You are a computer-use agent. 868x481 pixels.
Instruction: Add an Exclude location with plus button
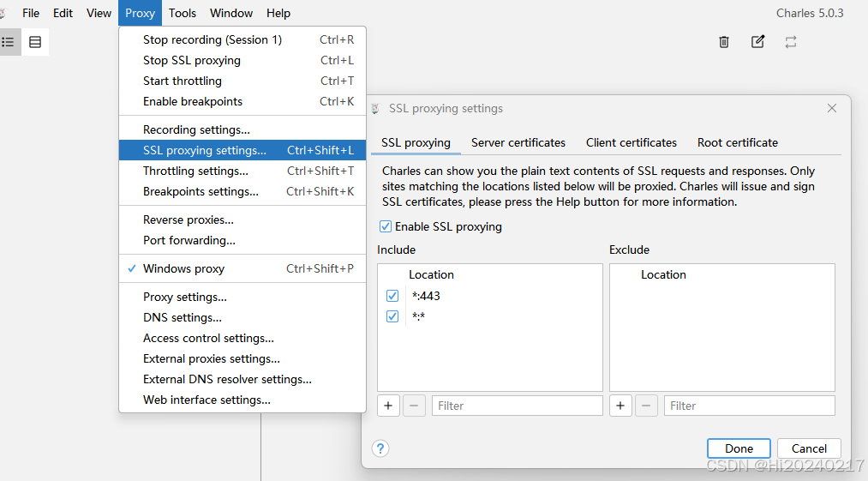620,406
